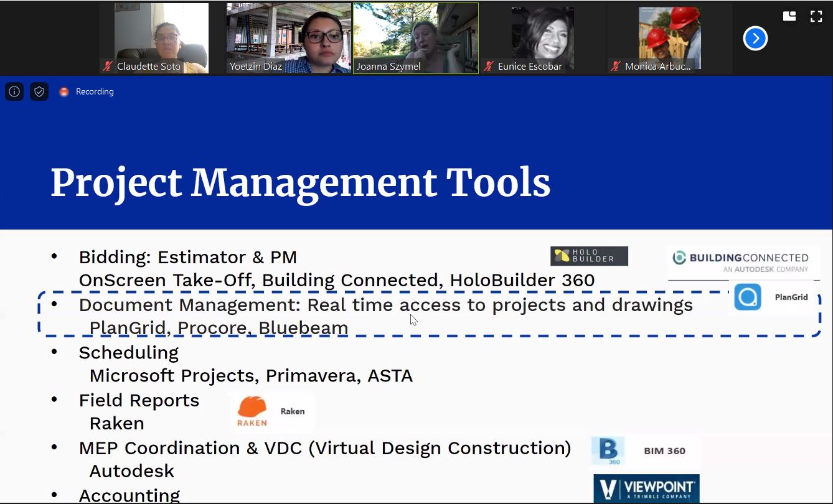Select Monica Arbuc's video thumbnail
The image size is (833, 504).
[670, 38]
